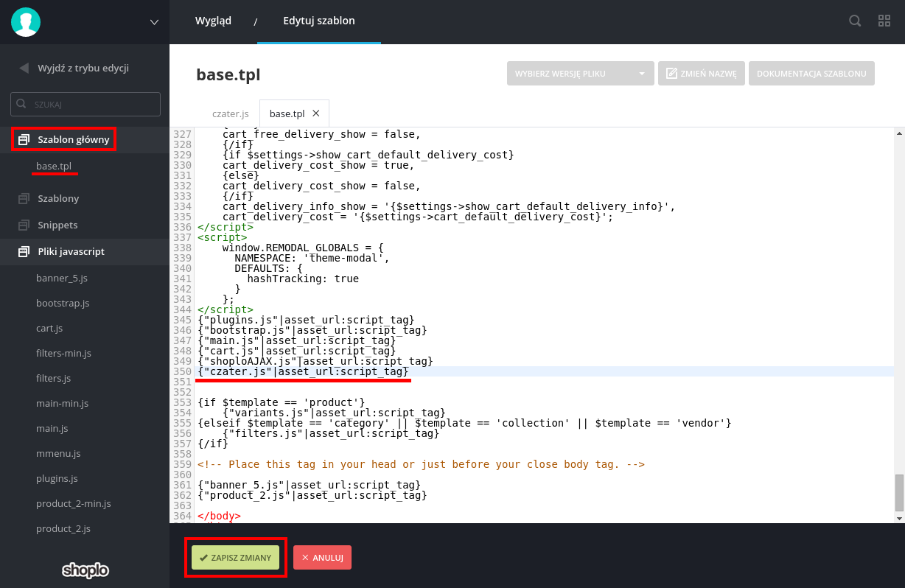Image resolution: width=905 pixels, height=588 pixels.
Task: Exit edit mode via Wyjdź z trybu edycji
Action: [x=83, y=68]
